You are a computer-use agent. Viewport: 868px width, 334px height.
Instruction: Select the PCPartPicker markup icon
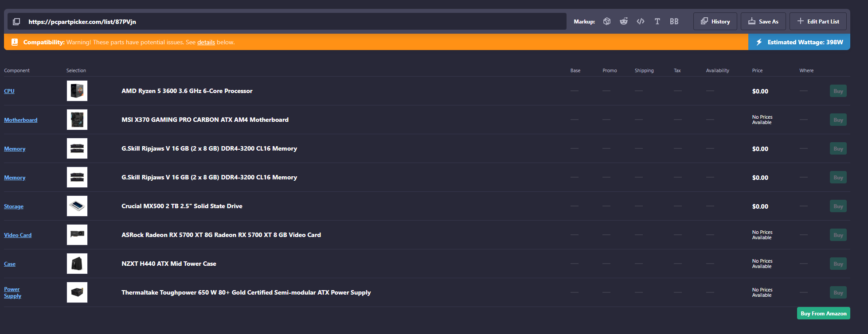(607, 21)
